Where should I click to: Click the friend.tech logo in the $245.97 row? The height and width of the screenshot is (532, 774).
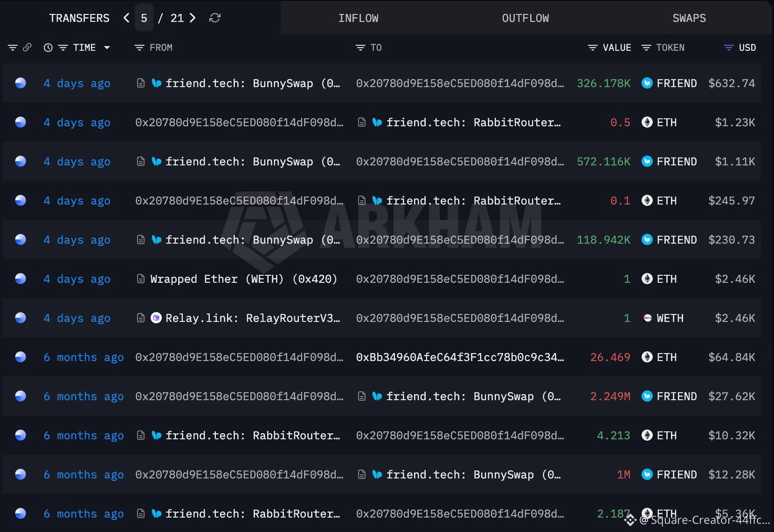(377, 200)
